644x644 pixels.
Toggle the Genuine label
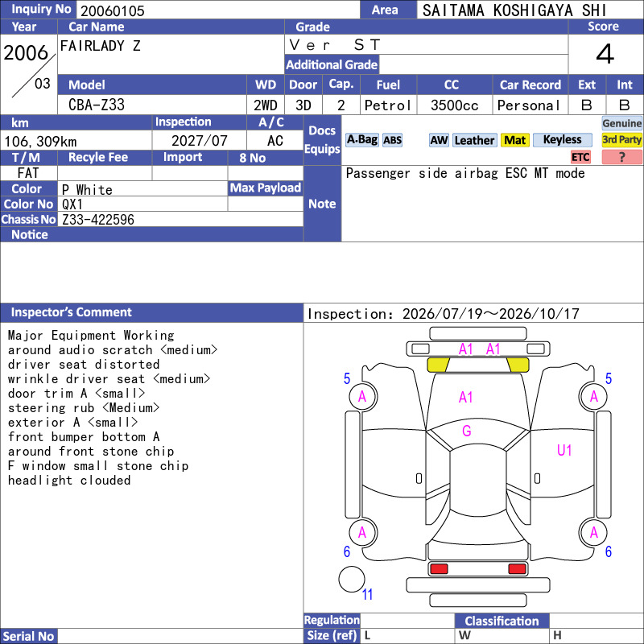621,123
